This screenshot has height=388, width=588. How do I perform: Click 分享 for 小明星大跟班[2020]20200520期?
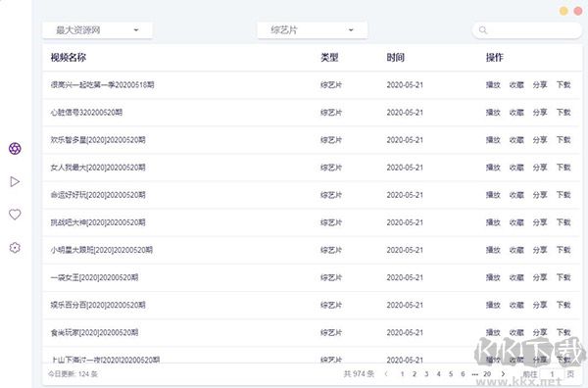(x=540, y=250)
